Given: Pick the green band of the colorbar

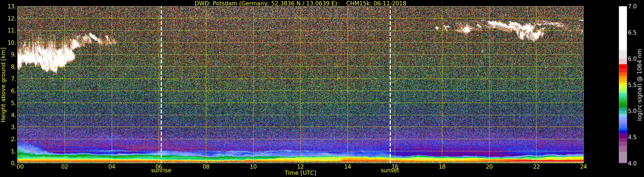Looking at the screenshot, I should [x=623, y=103].
